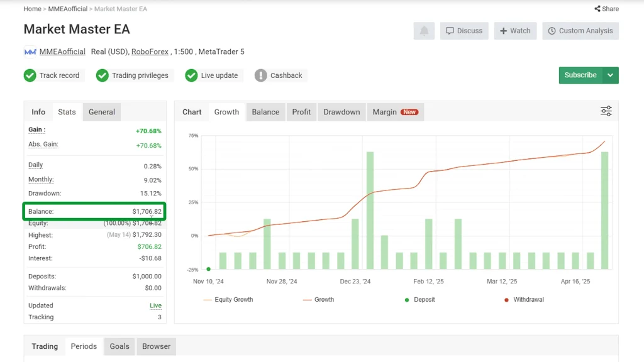Click the Cashback exclamation icon
The image size is (644, 362).
[261, 75]
